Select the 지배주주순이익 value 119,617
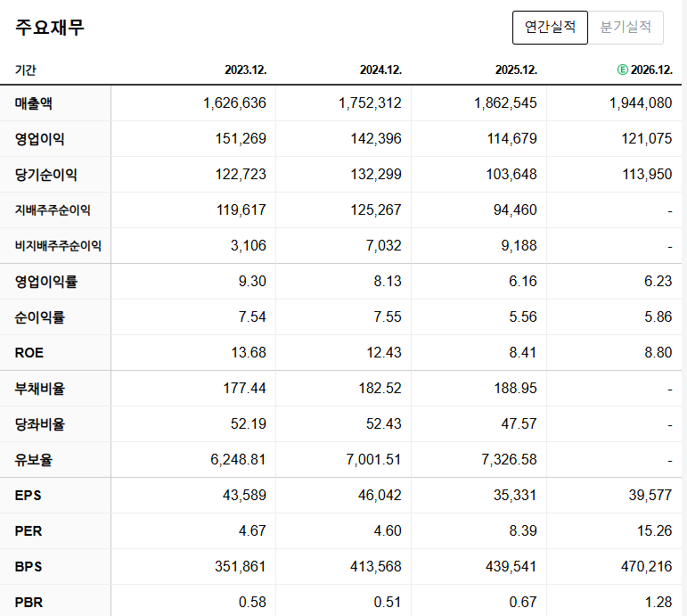 tap(241, 210)
